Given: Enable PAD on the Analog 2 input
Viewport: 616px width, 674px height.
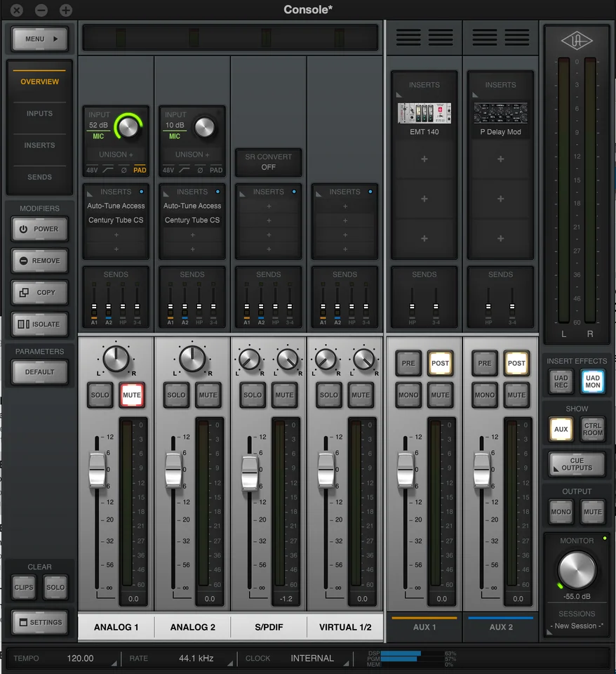Looking at the screenshot, I should coord(216,170).
